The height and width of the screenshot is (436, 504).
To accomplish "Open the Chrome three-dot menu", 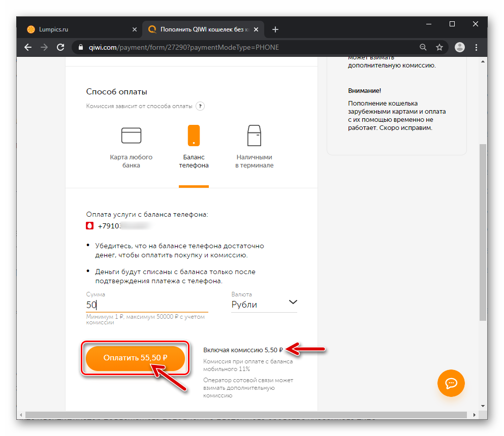I will (x=477, y=48).
